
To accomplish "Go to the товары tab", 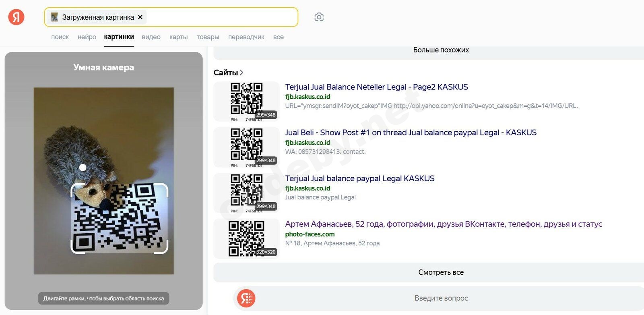I will (x=208, y=37).
